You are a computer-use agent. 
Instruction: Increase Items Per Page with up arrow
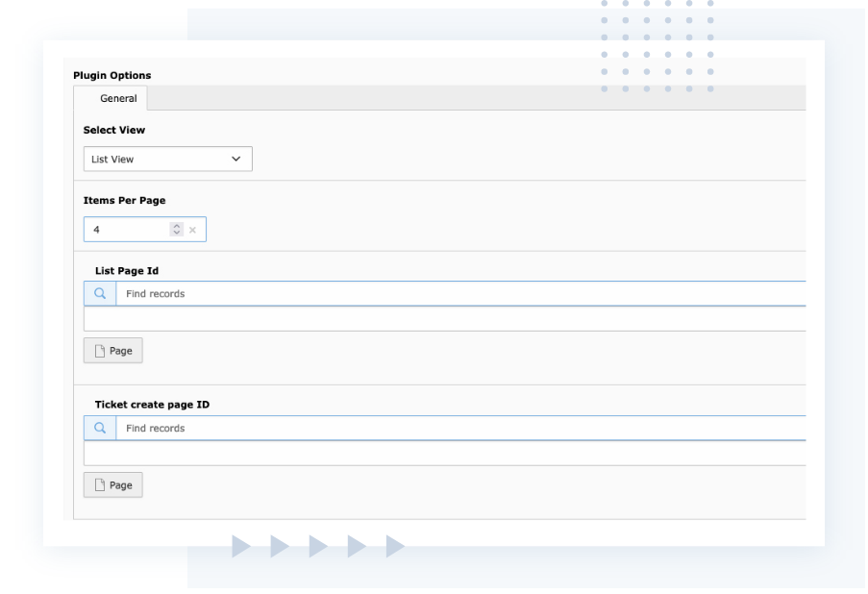pyautogui.click(x=176, y=226)
